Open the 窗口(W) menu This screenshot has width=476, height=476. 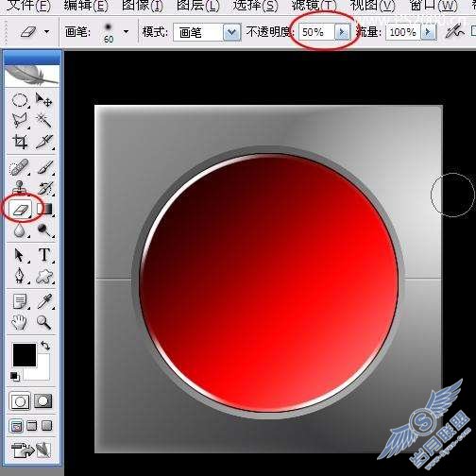(x=433, y=6)
